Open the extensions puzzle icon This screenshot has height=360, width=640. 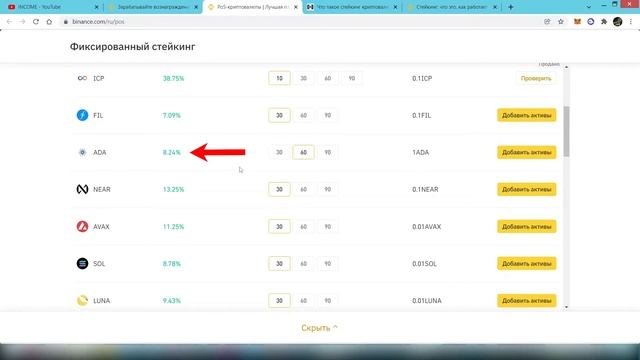coord(604,22)
